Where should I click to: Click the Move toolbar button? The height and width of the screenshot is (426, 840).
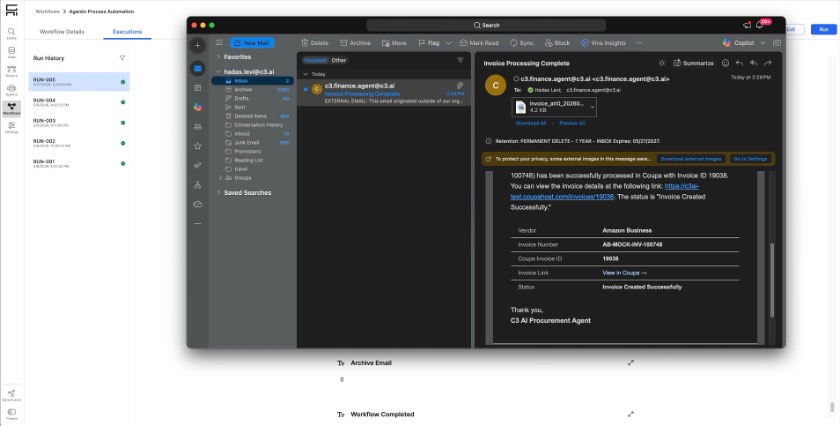pyautogui.click(x=394, y=43)
